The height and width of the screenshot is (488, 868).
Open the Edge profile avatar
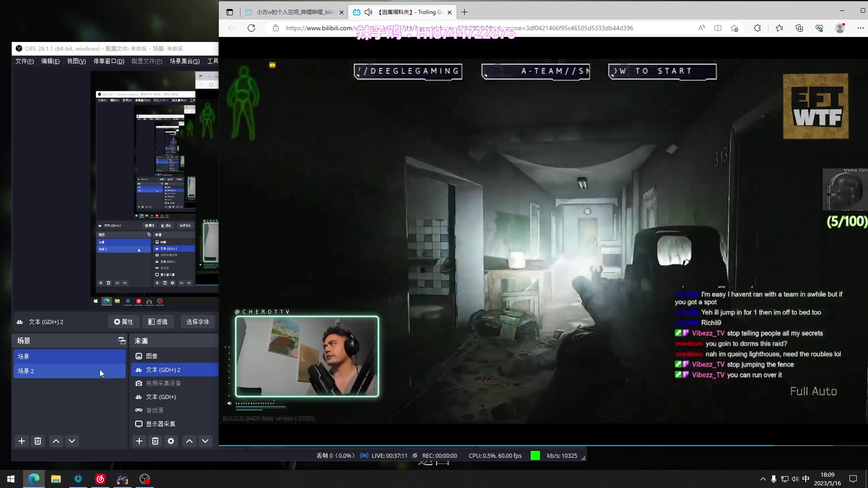pos(840,28)
